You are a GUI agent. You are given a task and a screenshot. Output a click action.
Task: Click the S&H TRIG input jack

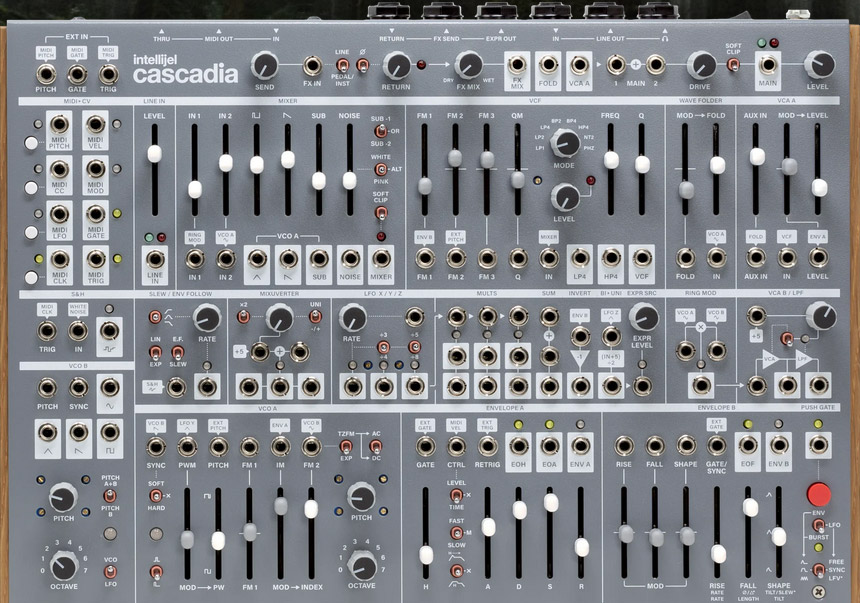[47, 331]
